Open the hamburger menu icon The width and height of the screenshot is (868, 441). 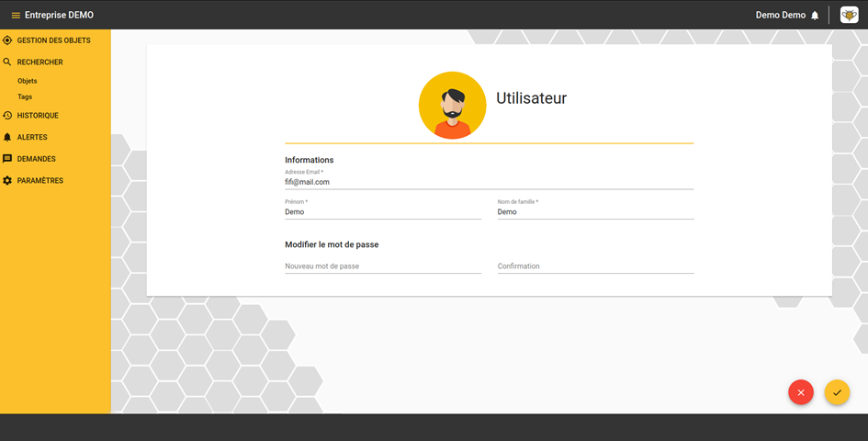point(16,16)
